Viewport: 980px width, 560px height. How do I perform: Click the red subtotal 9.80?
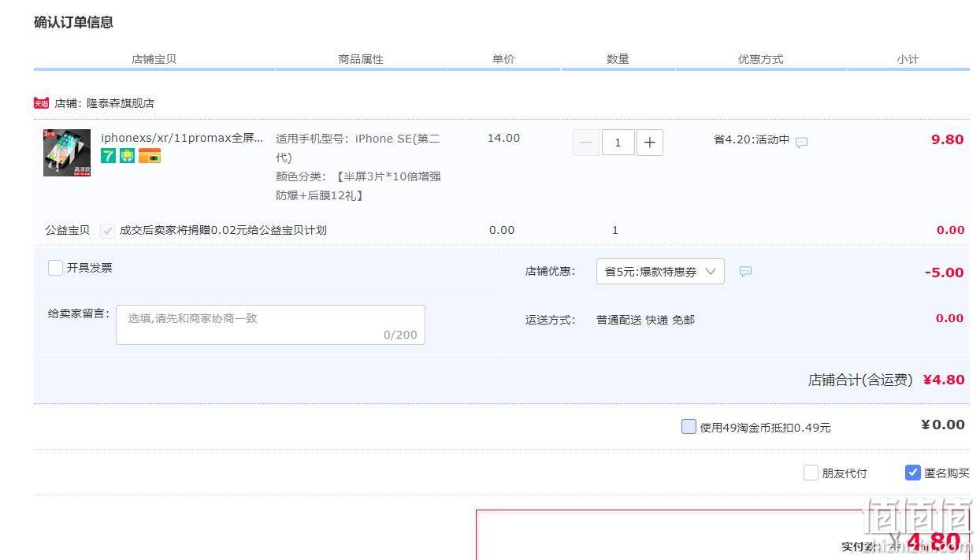click(948, 139)
